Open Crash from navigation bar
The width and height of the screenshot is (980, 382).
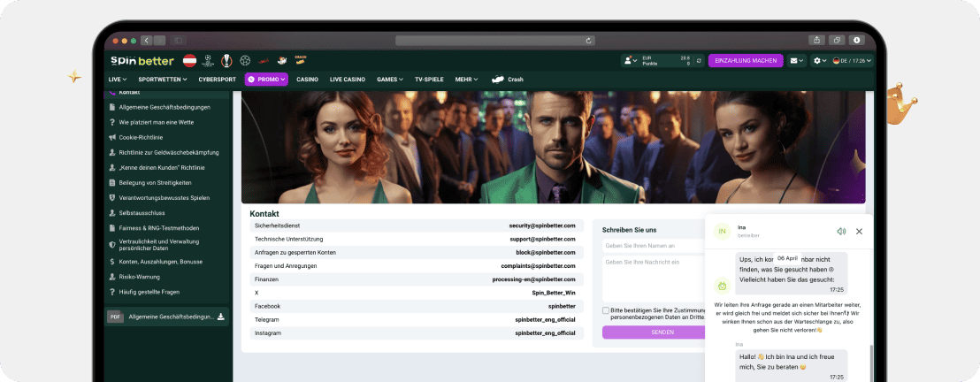pos(507,80)
